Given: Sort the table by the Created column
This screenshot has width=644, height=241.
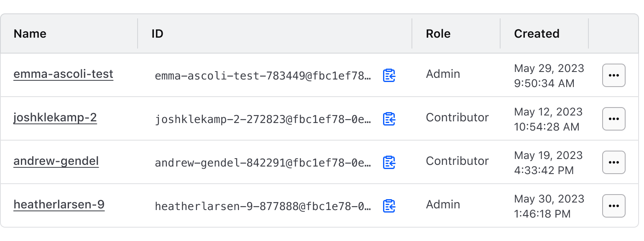Looking at the screenshot, I should point(537,33).
